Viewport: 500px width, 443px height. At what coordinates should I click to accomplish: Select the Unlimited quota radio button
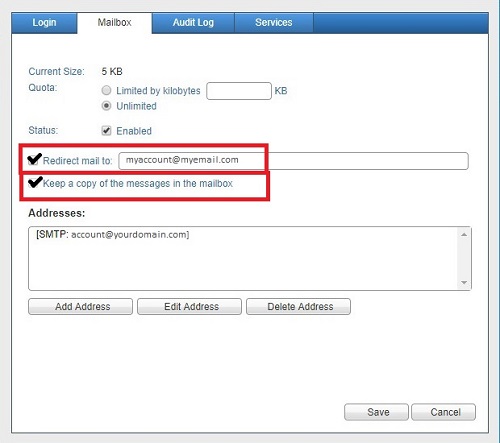coord(106,106)
